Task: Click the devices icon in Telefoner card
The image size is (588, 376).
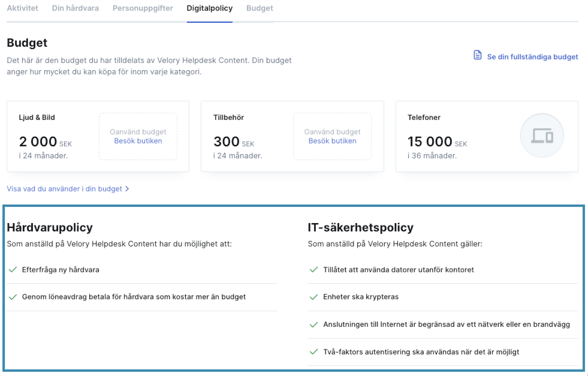Action: point(542,136)
